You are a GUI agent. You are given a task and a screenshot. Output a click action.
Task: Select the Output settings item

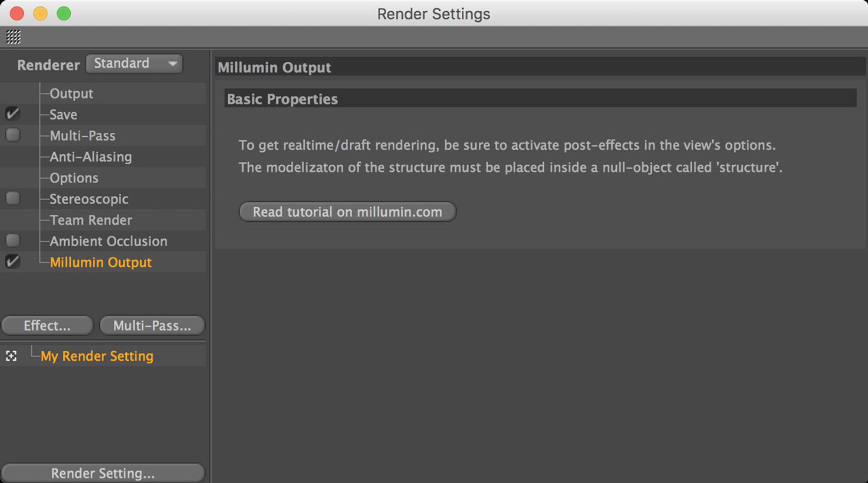[71, 94]
